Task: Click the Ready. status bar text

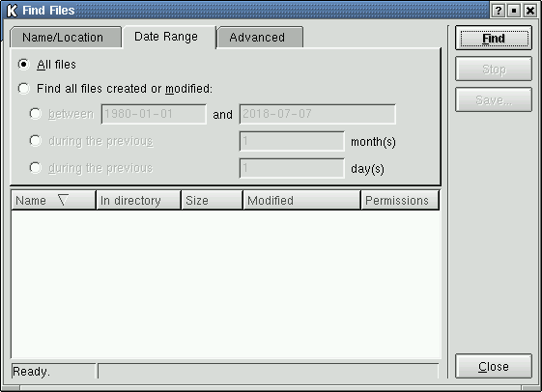Action: point(32,372)
